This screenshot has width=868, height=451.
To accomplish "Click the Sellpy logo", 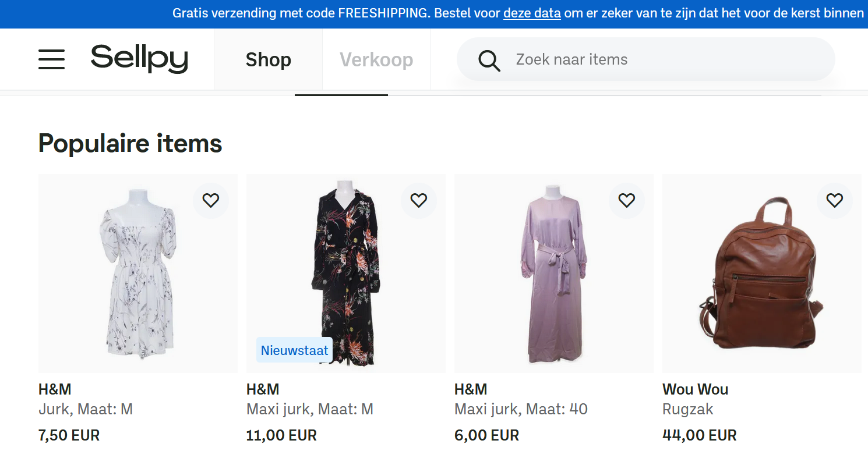I will pos(139,59).
